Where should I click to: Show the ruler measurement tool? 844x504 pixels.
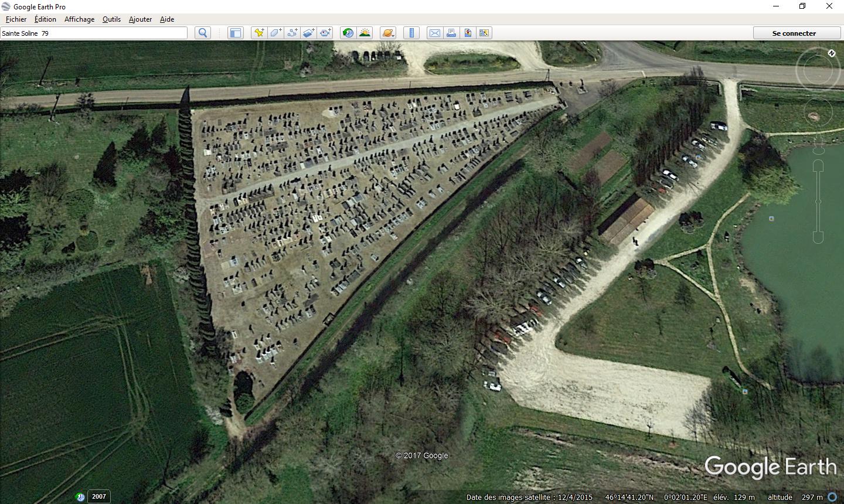pos(411,33)
